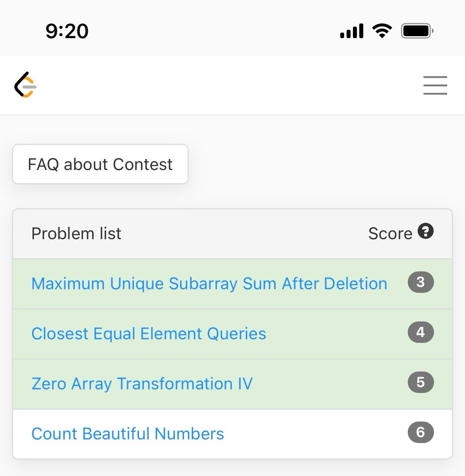
Task: Tap the LeetCode logo icon
Action: point(25,85)
